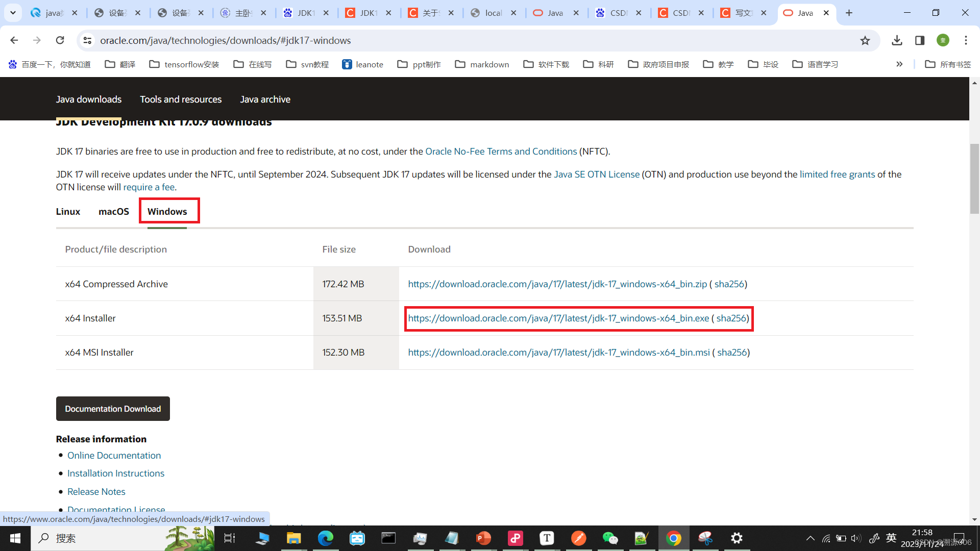Viewport: 980px width, 551px height.
Task: Open Chrome's three-dot menu
Action: point(966,40)
